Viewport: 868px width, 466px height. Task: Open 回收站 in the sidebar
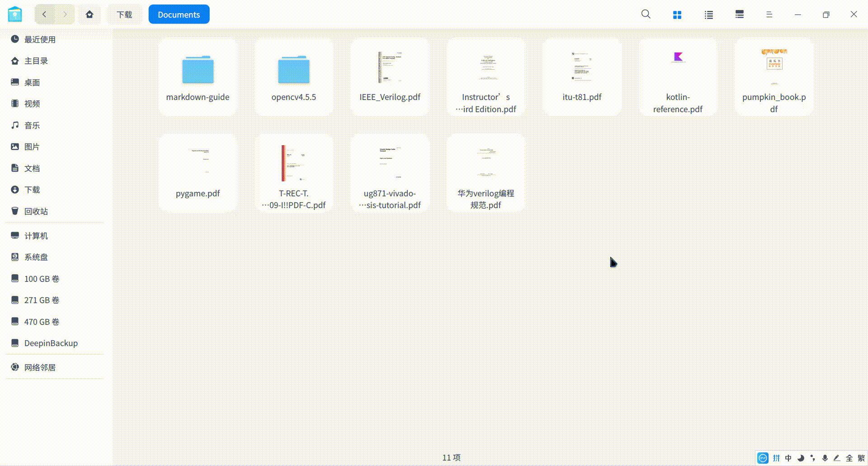pyautogui.click(x=36, y=211)
